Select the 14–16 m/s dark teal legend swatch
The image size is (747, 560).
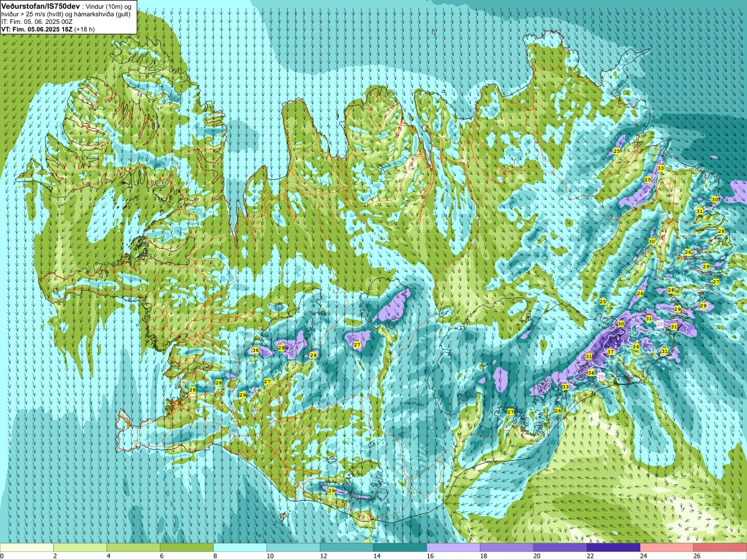click(x=400, y=548)
